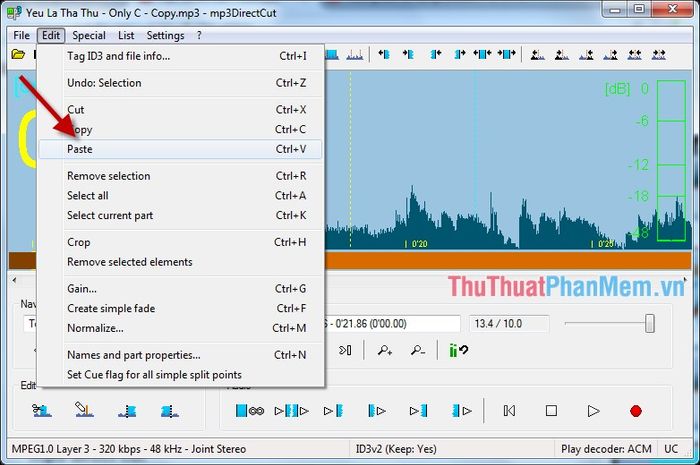The image size is (700, 465).
Task: Open the Settings menu
Action: (x=165, y=35)
